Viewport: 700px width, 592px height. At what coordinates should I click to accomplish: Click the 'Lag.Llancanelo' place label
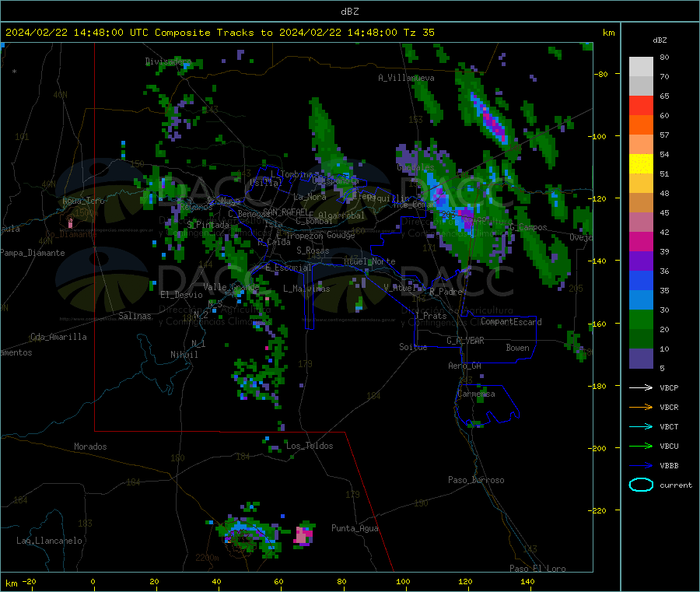(49, 541)
